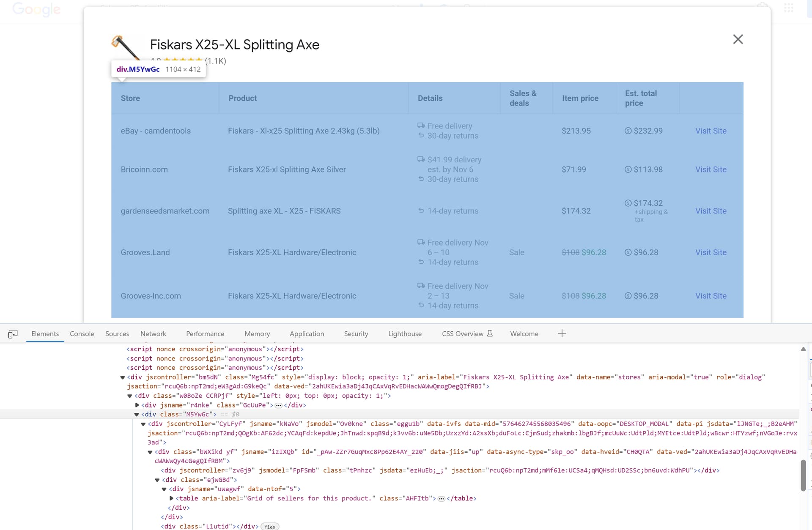Click the Elements panel vertical scrollbar thumb
Screen dimensions: 812x530
(x=803, y=475)
